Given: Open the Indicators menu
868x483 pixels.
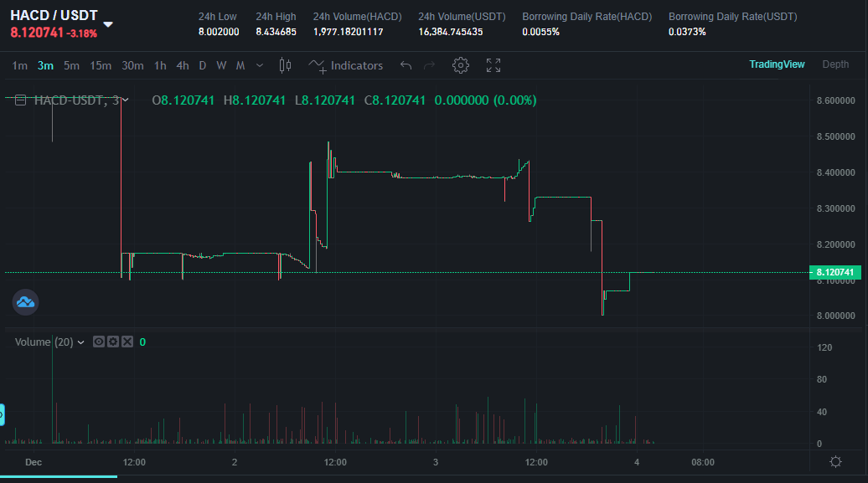Looking at the screenshot, I should [x=345, y=66].
